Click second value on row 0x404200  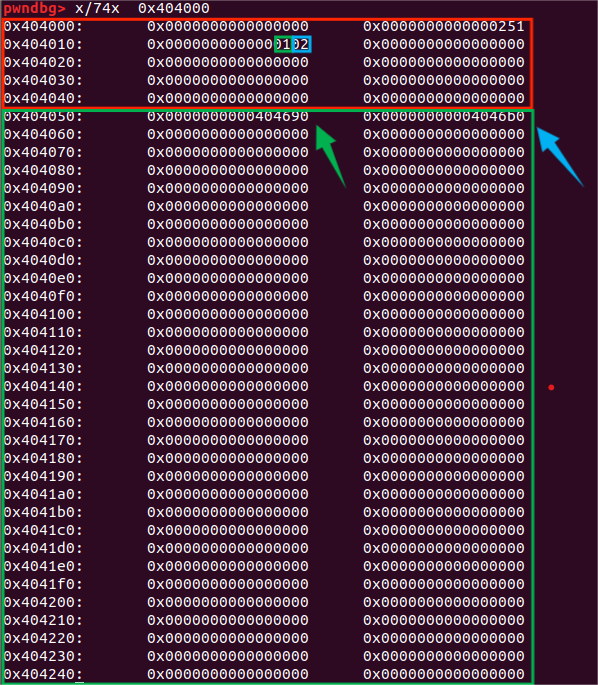click(444, 602)
